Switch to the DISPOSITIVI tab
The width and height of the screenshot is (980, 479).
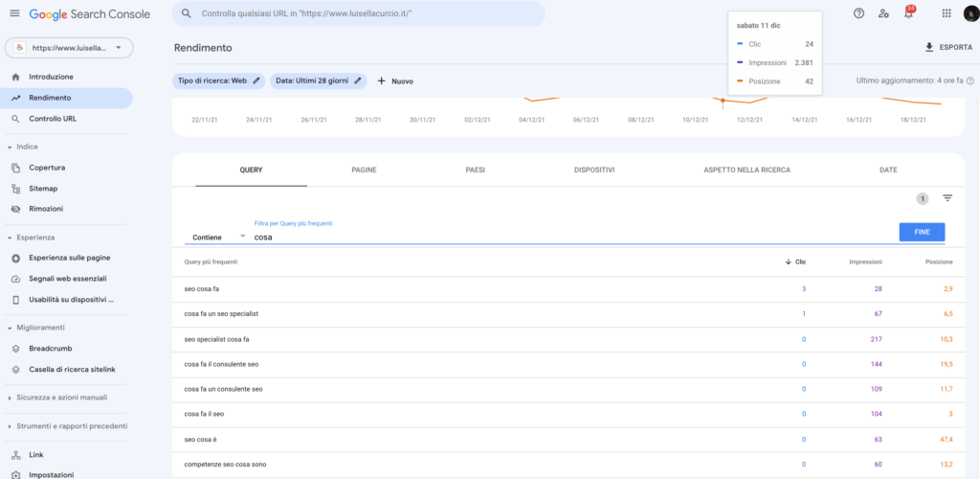point(593,171)
